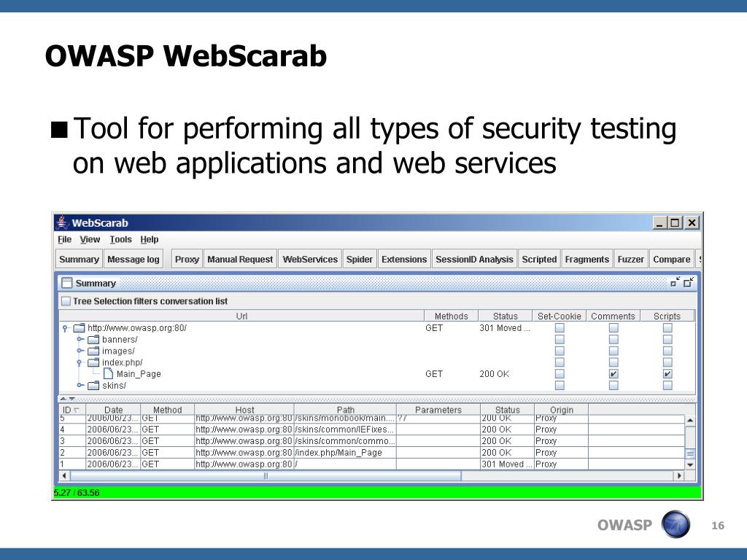747x560 pixels.
Task: Select the Main_Page tree item
Action: 139,374
